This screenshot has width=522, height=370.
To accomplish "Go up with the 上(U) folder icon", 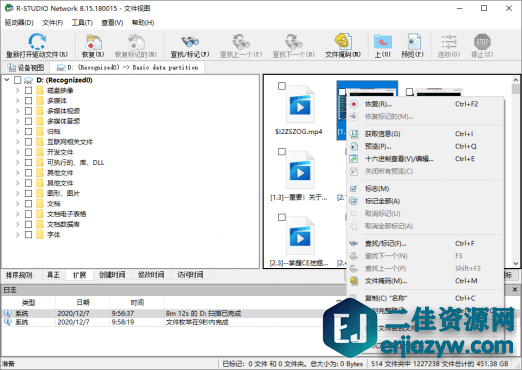I will [383, 42].
